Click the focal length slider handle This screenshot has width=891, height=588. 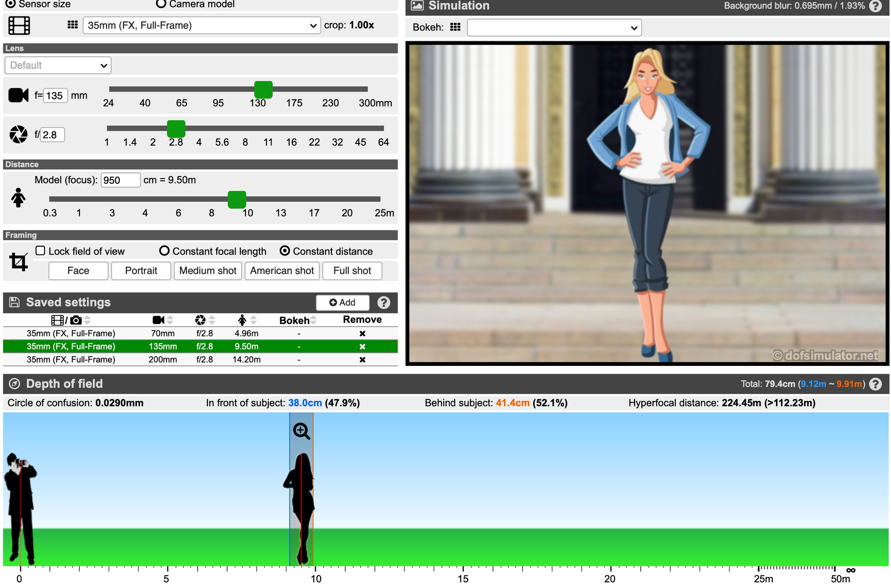[x=263, y=89]
